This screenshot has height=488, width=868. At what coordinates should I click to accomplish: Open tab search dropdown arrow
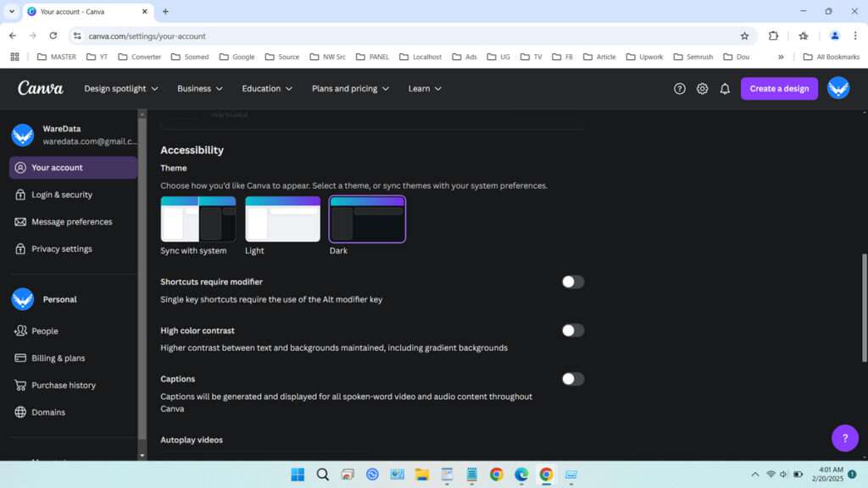tap(12, 11)
